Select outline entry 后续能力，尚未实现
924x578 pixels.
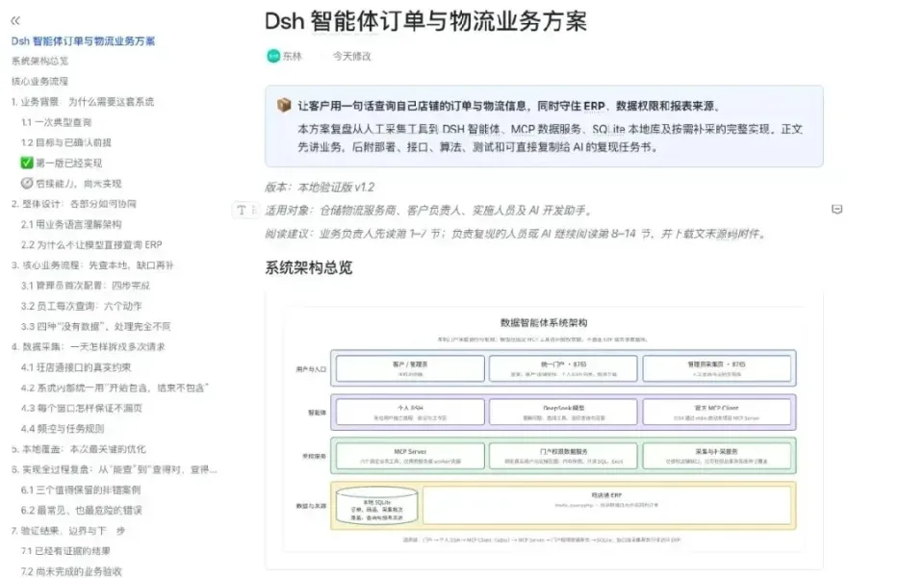pyautogui.click(x=71, y=184)
